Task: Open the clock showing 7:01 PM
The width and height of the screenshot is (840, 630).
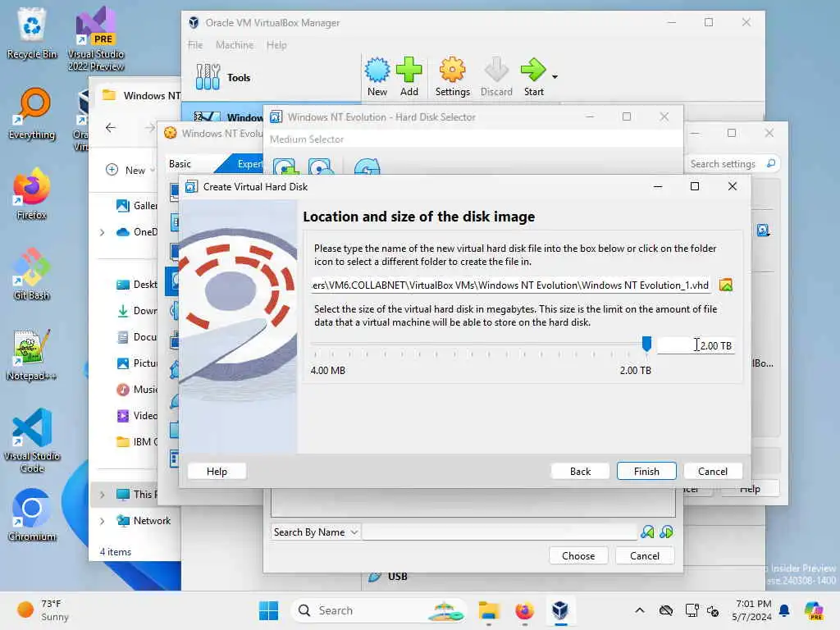Action: point(752,610)
